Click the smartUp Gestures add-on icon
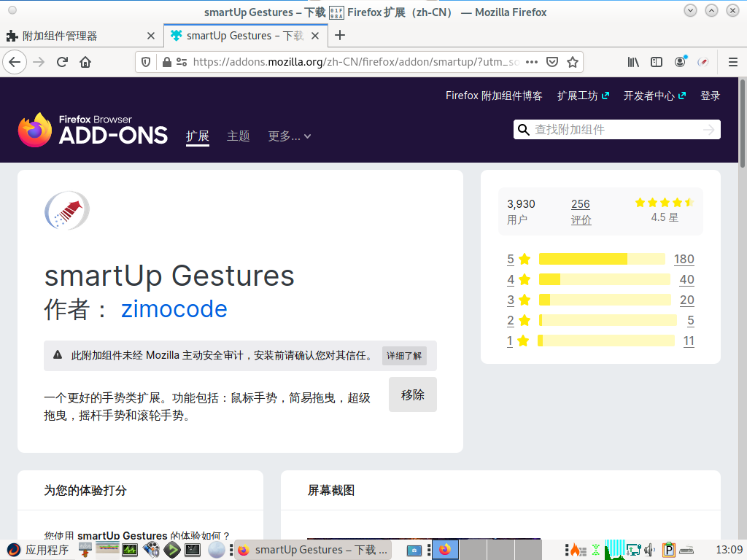747x560 pixels. point(67,211)
